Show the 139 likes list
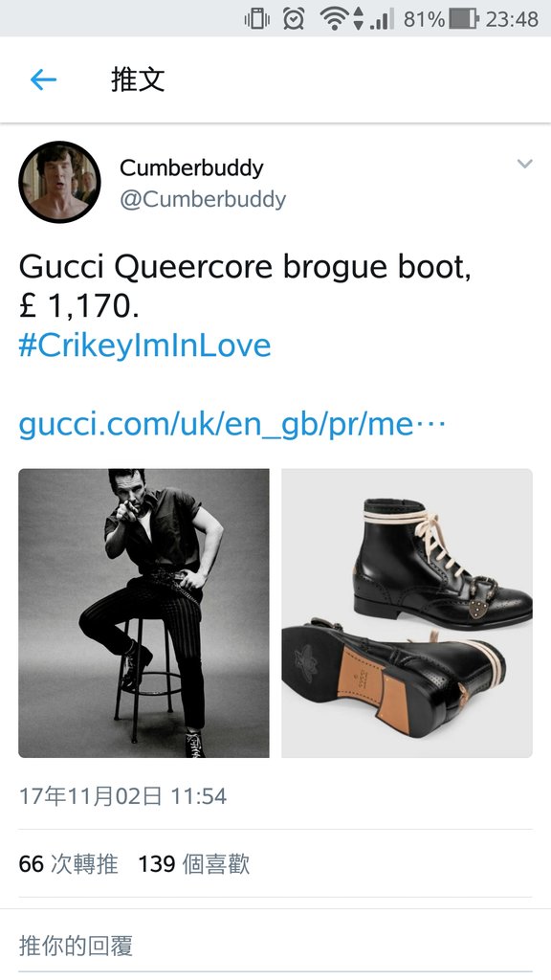551x980 pixels. click(x=193, y=864)
